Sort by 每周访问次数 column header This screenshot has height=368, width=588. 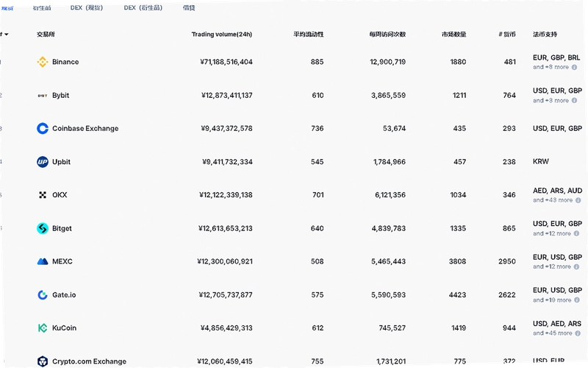coord(387,34)
